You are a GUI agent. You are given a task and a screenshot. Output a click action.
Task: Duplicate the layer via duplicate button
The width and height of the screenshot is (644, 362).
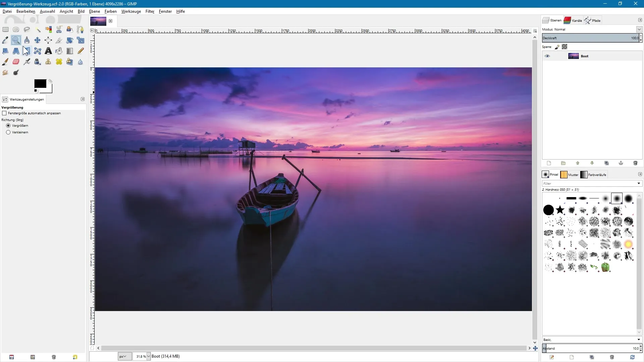tap(606, 163)
